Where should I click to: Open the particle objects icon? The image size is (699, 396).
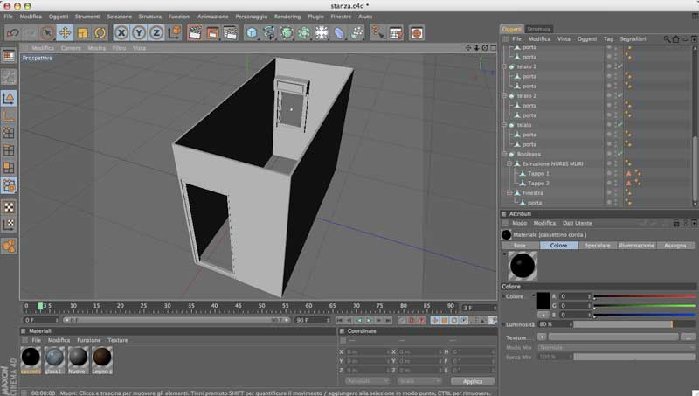coord(357,33)
